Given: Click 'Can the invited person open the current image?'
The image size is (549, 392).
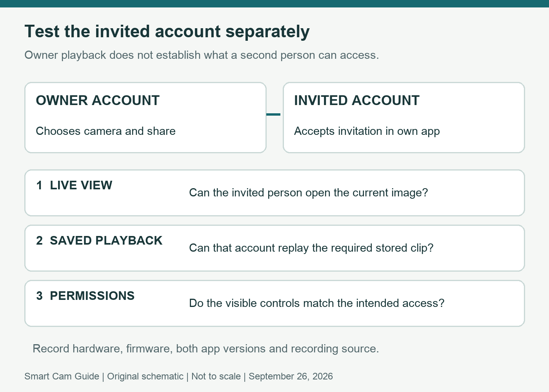Looking at the screenshot, I should [x=309, y=193].
